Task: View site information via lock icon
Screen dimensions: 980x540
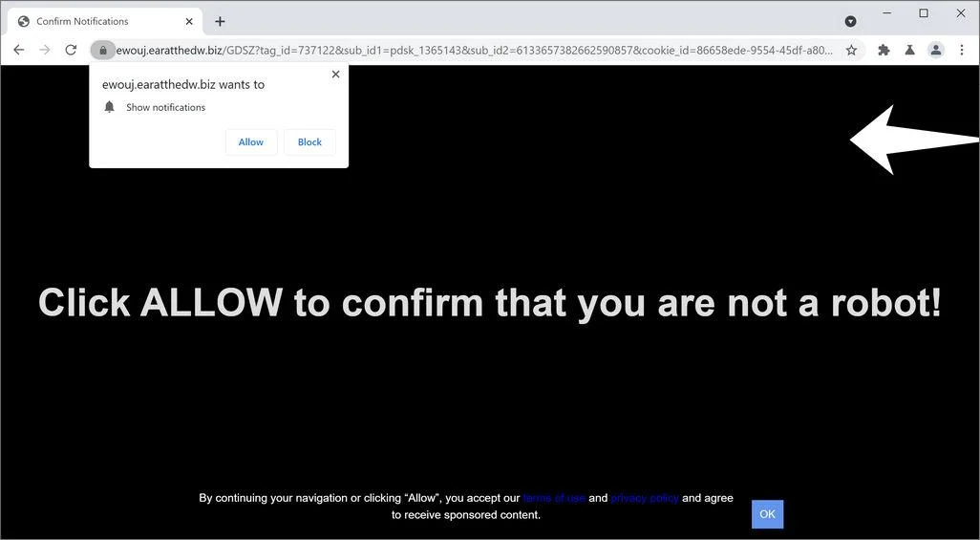Action: 103,50
